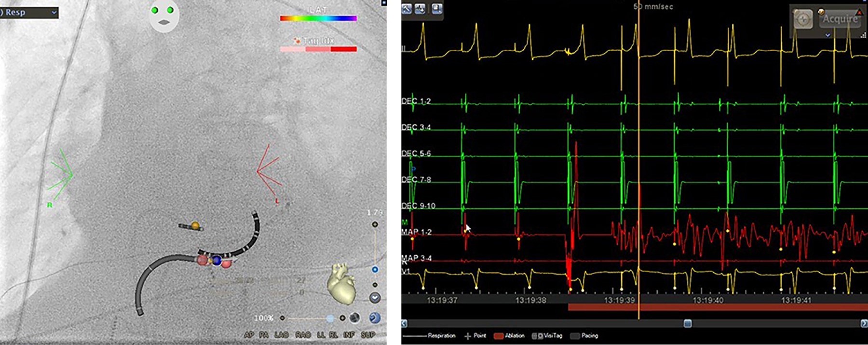Click the first tool icon in the ECG toolbar

click(x=407, y=9)
